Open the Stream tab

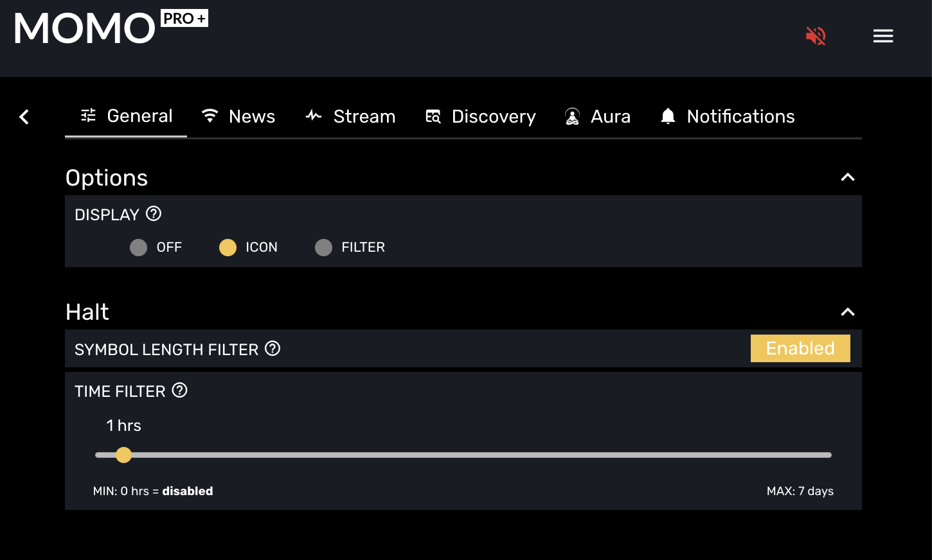[x=350, y=116]
